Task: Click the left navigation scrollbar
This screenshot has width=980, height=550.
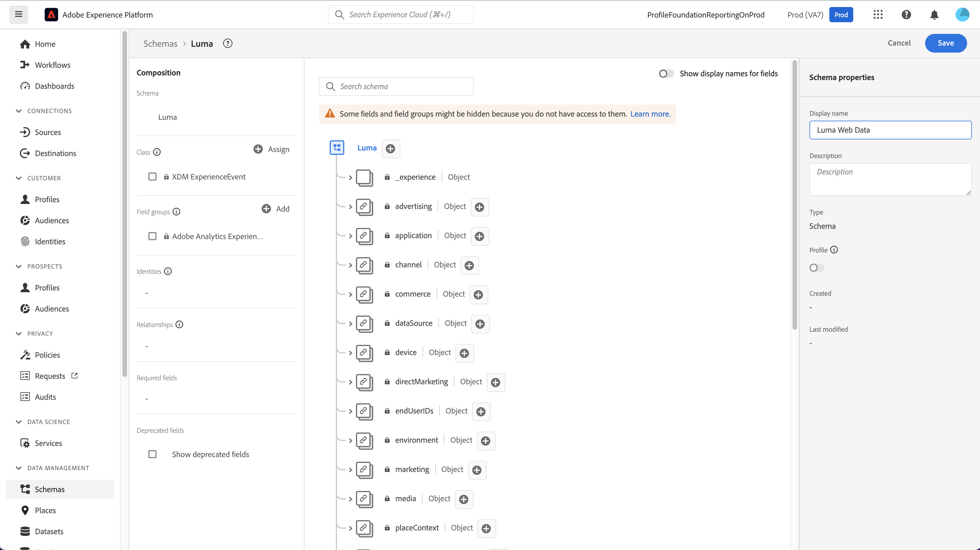Action: (x=124, y=204)
